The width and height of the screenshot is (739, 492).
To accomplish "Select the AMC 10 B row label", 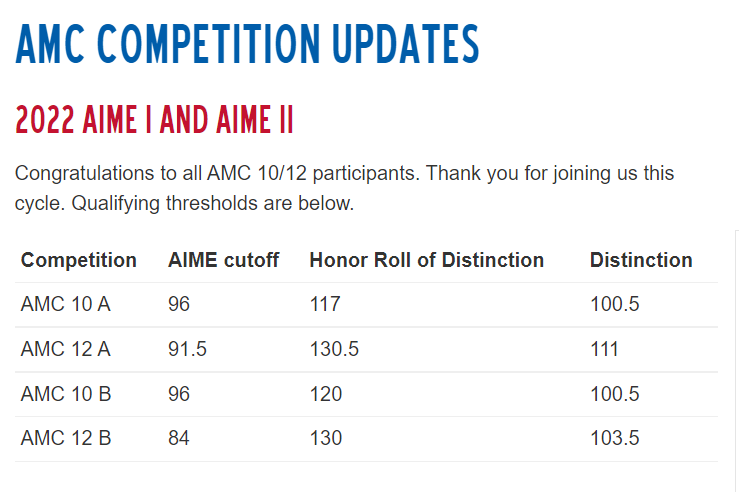I will click(66, 394).
